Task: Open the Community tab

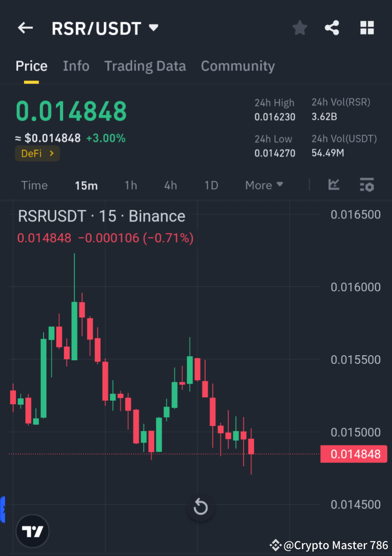Action: [x=238, y=66]
